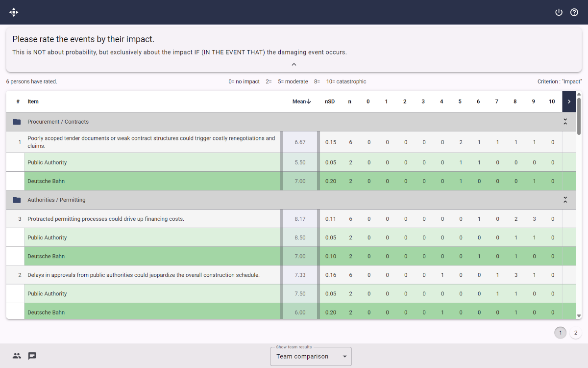
Task: Click the power logout icon
Action: 559,12
